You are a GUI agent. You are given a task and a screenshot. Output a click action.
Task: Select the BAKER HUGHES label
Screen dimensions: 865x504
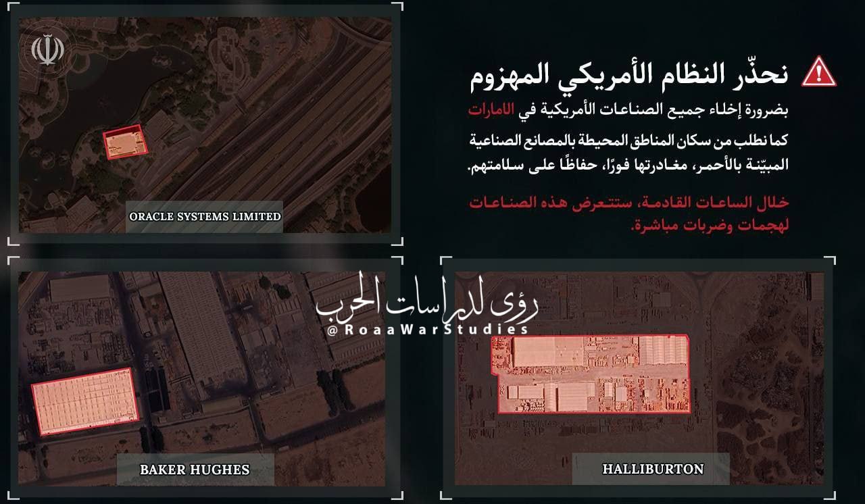pyautogui.click(x=195, y=470)
